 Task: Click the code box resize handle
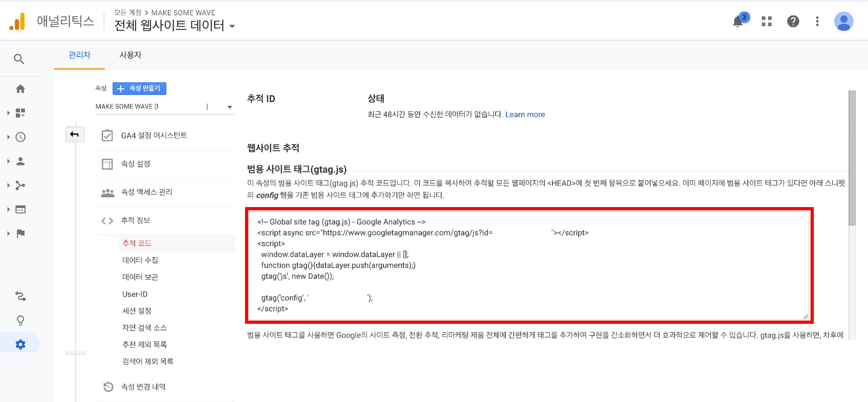(805, 316)
